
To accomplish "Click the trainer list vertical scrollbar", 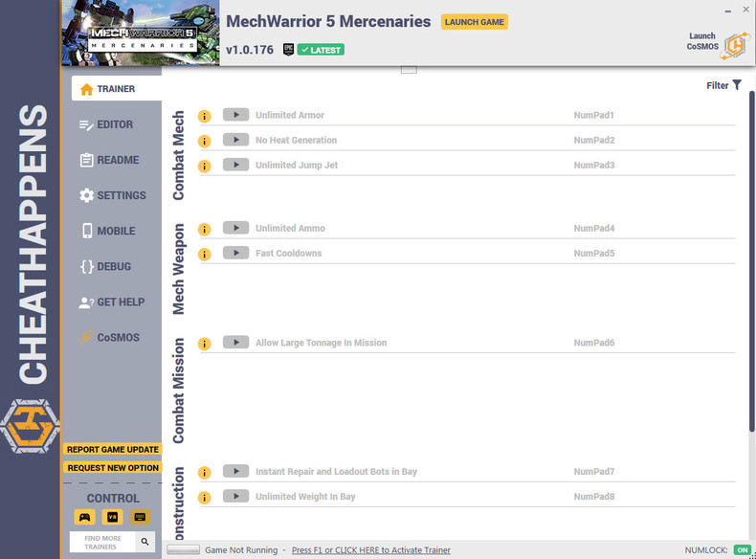I will [x=751, y=260].
